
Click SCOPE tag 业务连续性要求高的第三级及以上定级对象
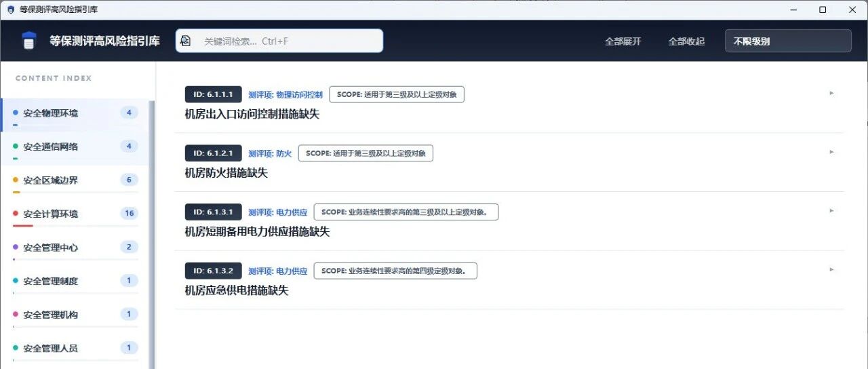tap(406, 212)
